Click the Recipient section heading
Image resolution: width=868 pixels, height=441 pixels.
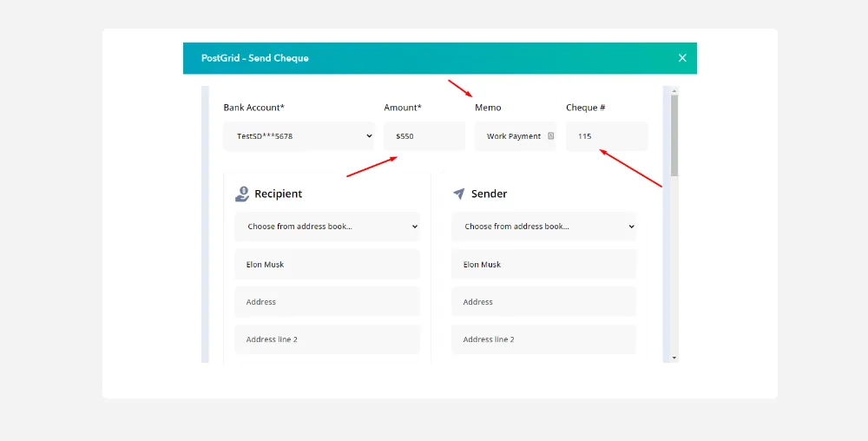pyautogui.click(x=278, y=194)
